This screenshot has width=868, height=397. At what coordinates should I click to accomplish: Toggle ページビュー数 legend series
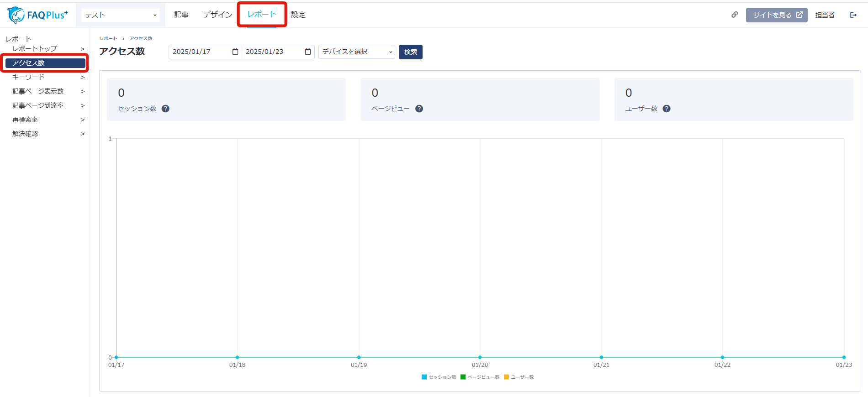(480, 377)
